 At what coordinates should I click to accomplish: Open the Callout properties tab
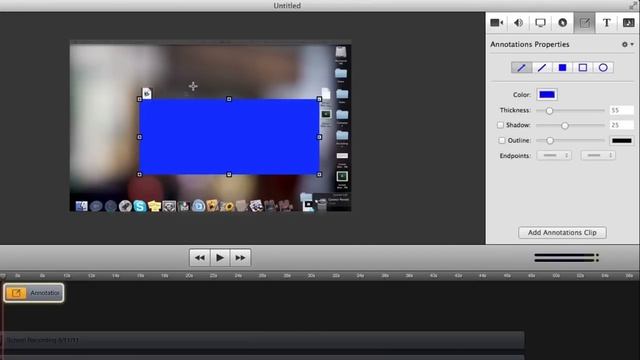(562, 22)
